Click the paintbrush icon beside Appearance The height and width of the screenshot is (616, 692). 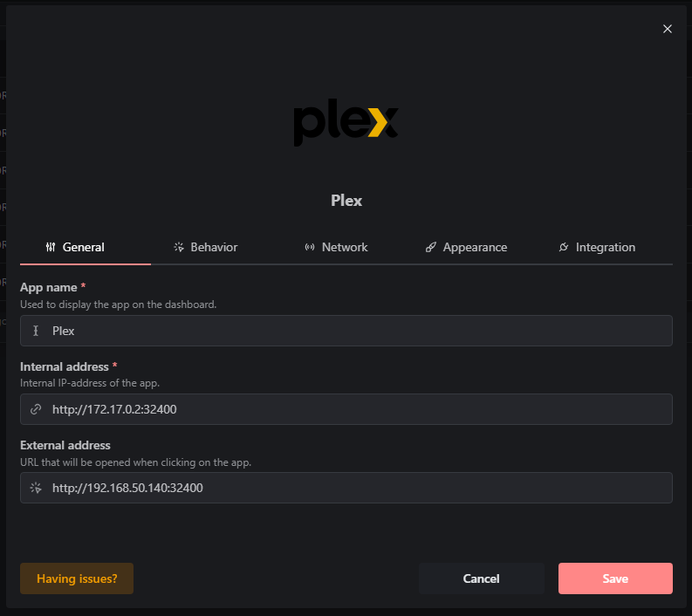(x=431, y=247)
